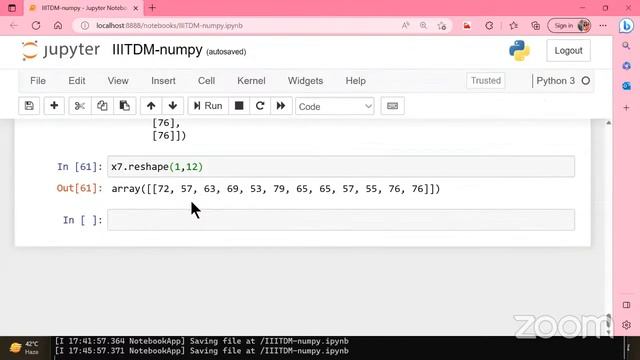Cut selected cells with the scissors icon
640x360 pixels.
point(80,106)
